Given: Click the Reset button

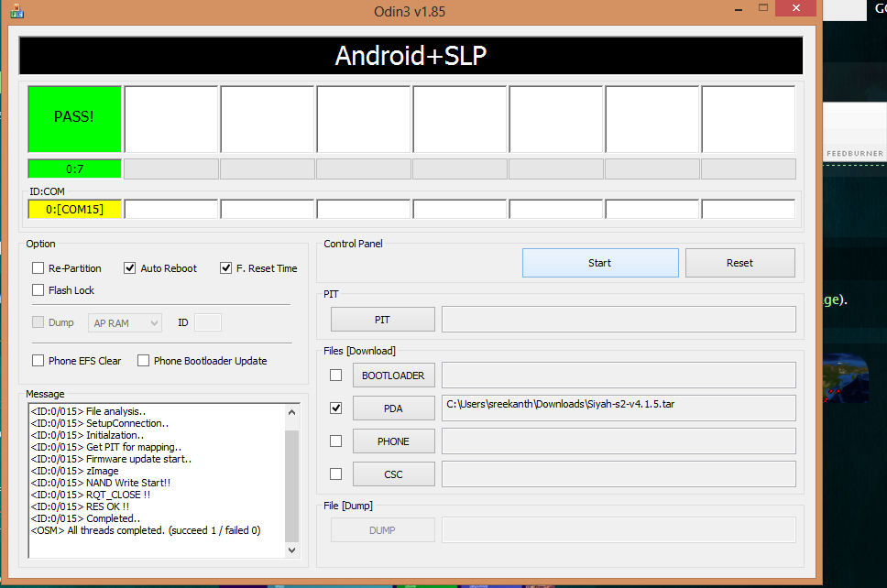Looking at the screenshot, I should 739,263.
